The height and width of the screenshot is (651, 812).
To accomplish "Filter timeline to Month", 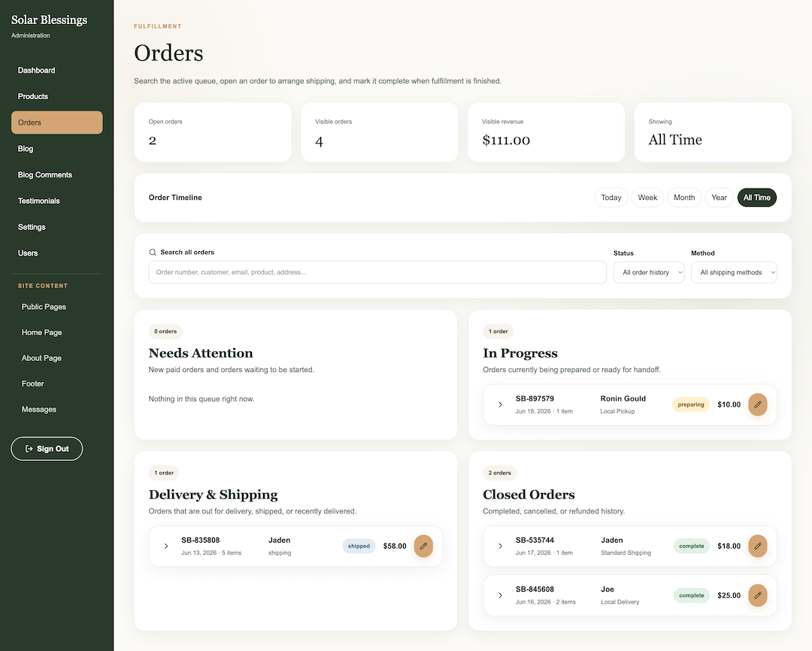I will [x=684, y=197].
